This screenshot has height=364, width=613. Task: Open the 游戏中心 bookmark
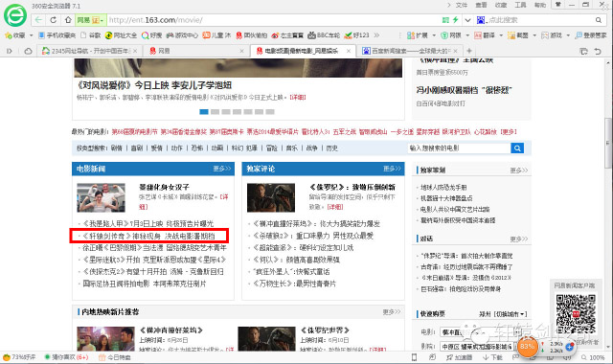coord(182,35)
